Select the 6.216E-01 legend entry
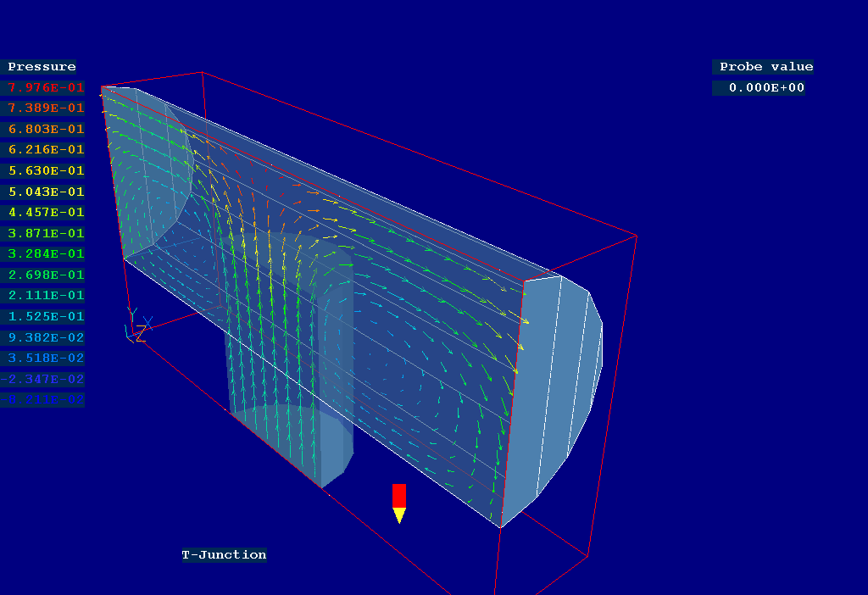 pos(46,150)
